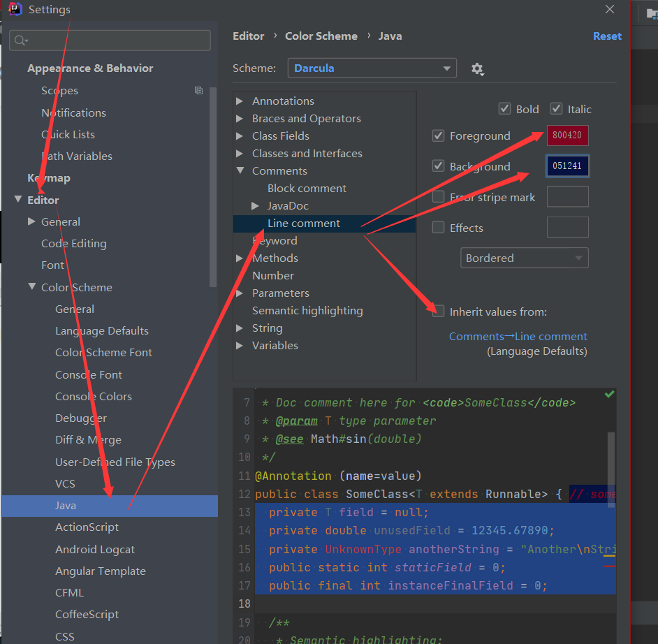Enable the Effects checkbox
658x644 pixels.
(x=438, y=228)
